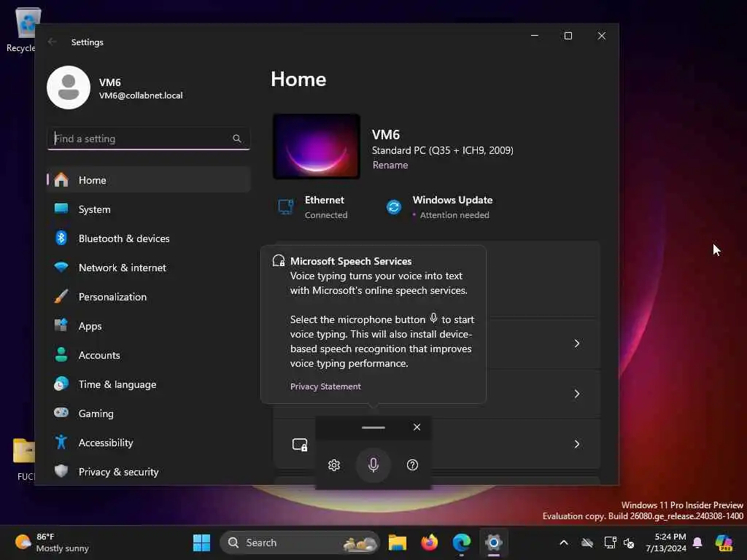Click the screen lock icon in bottom row
Screen dimensions: 747x560
300,444
